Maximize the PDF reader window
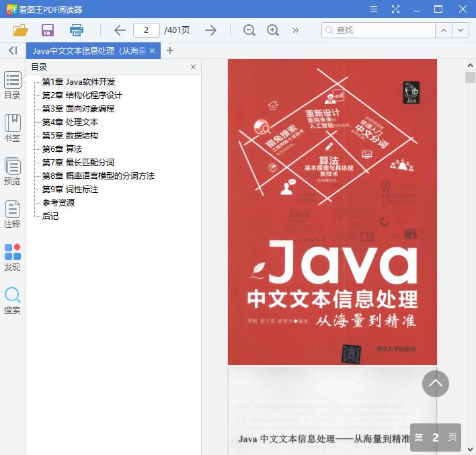 click(x=438, y=9)
